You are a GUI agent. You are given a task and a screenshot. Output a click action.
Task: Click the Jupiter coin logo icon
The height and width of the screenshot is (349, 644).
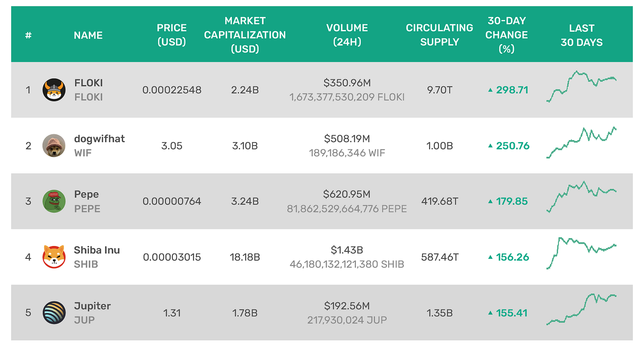point(54,313)
